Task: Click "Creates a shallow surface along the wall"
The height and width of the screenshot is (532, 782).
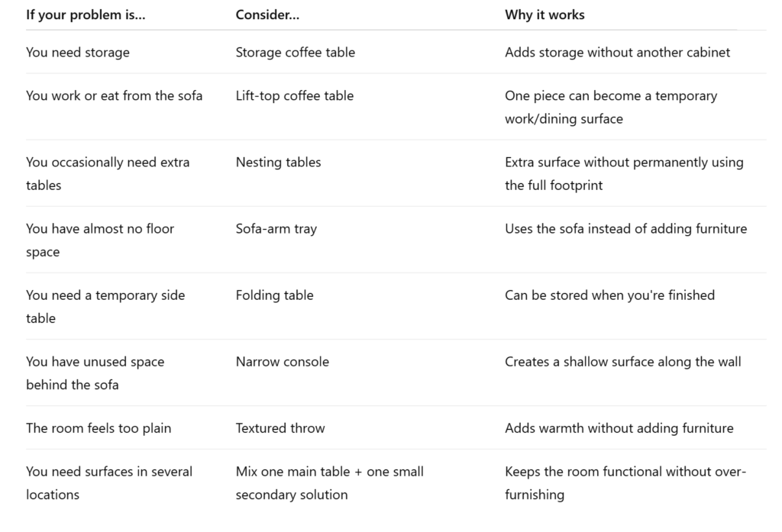Action: tap(623, 362)
